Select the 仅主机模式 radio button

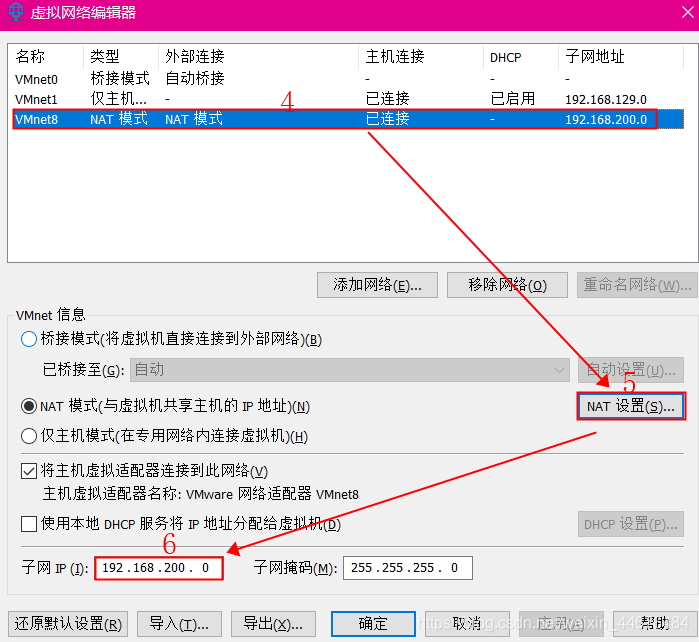(x=29, y=436)
